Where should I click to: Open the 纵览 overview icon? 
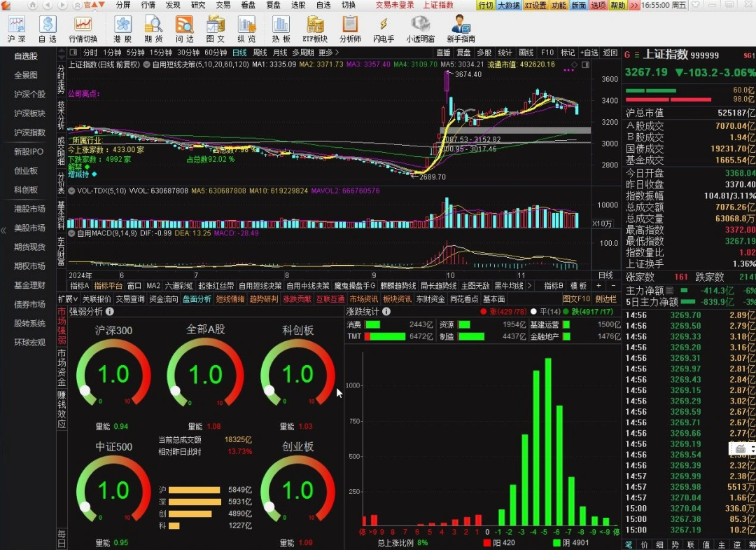pyautogui.click(x=246, y=29)
